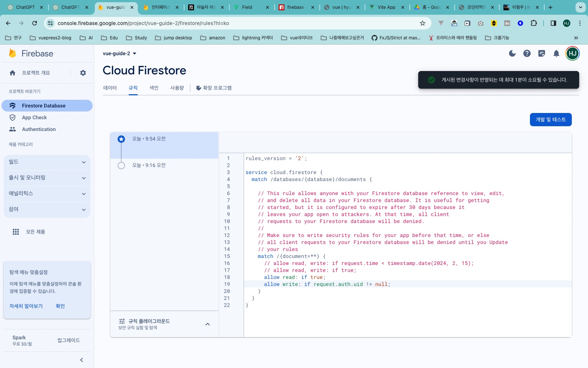
Task: Go back in browser
Action: (x=8, y=23)
